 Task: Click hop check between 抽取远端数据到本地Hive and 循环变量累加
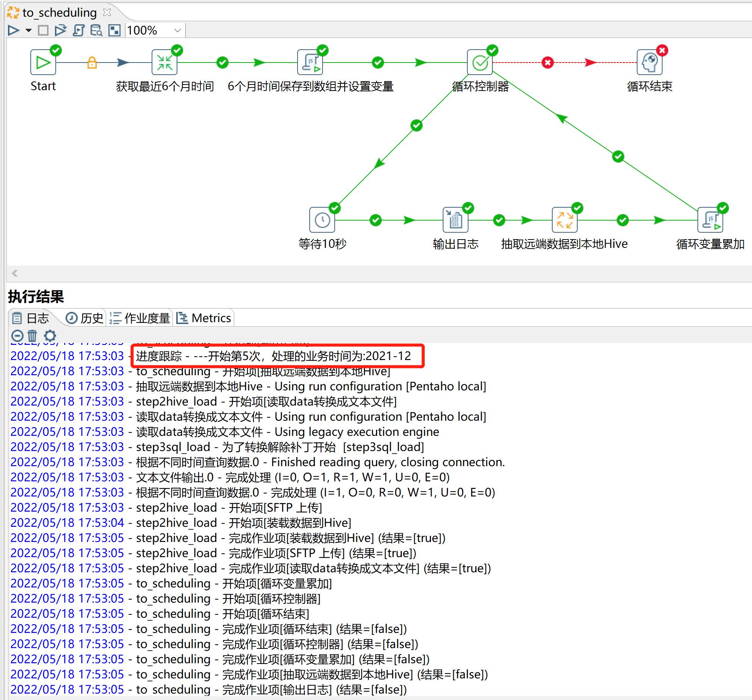(623, 220)
